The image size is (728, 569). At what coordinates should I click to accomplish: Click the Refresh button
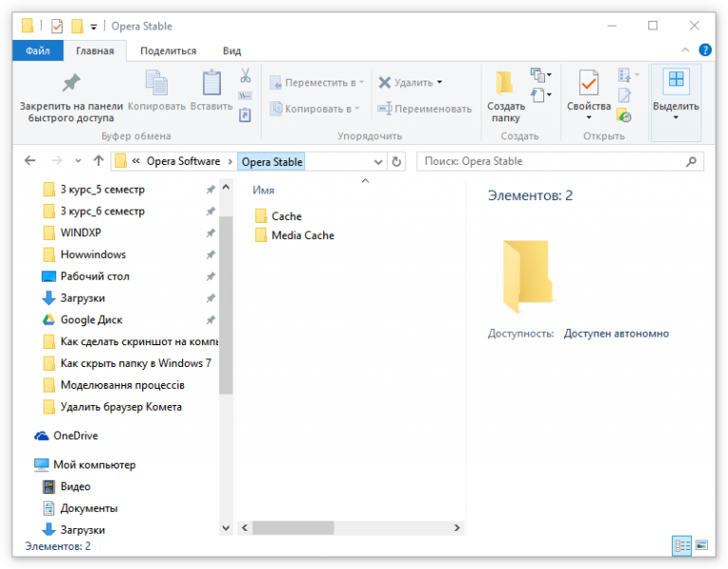(396, 161)
